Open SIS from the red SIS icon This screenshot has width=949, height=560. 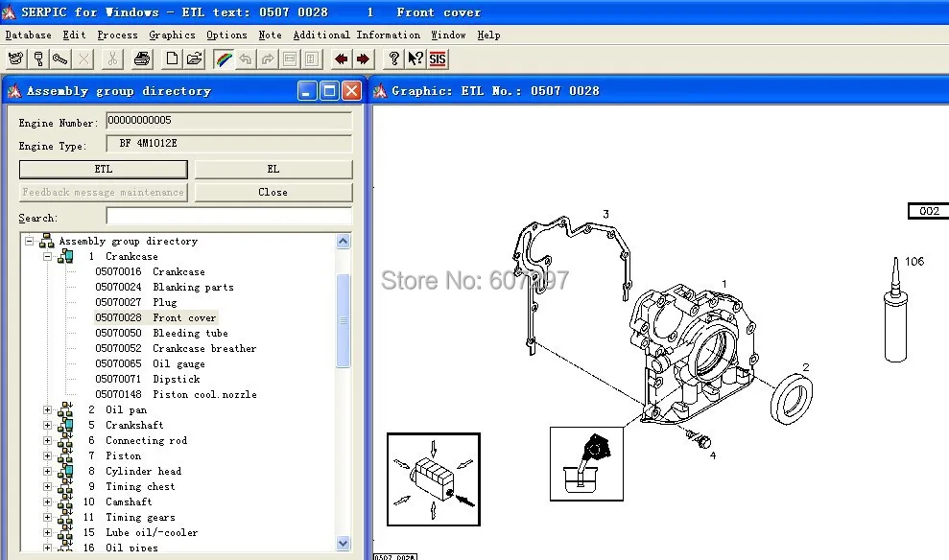438,58
